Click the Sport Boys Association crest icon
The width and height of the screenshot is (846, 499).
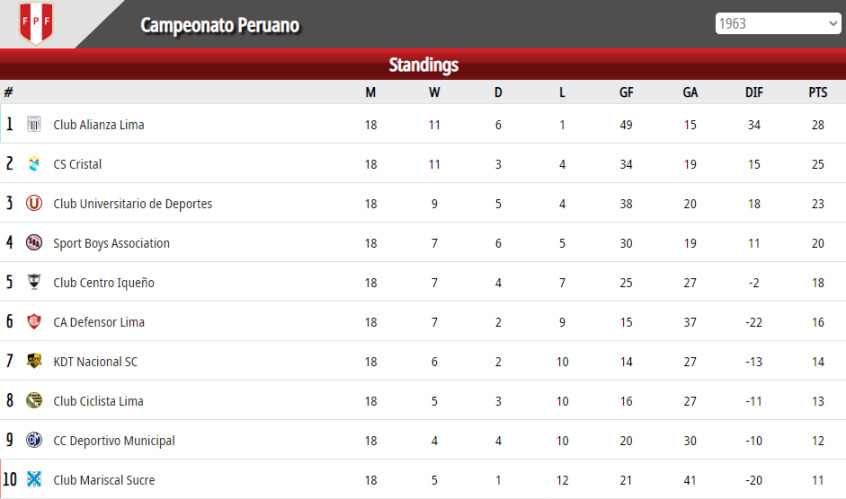pyautogui.click(x=34, y=243)
